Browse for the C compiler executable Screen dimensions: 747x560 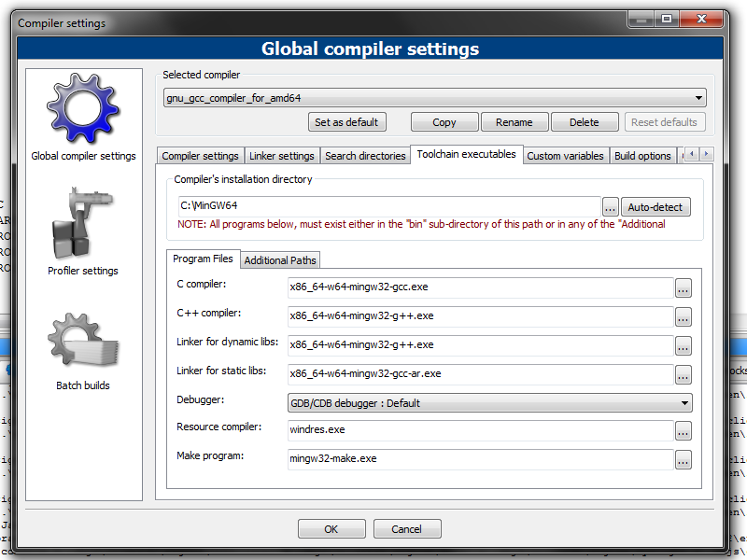[x=683, y=288]
